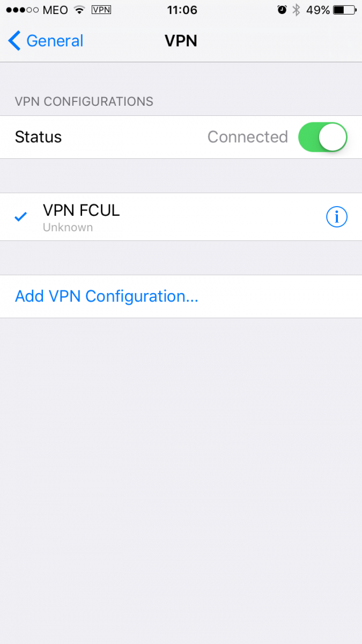This screenshot has height=644, width=362.
Task: Tap the 11:06 clock in status bar
Action: 182,10
